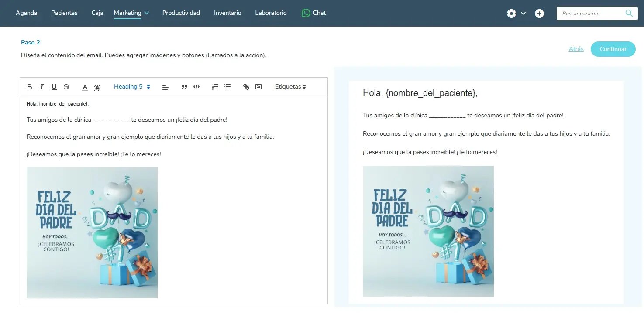The width and height of the screenshot is (644, 321).
Task: Toggle underline formatting
Action: (x=54, y=87)
